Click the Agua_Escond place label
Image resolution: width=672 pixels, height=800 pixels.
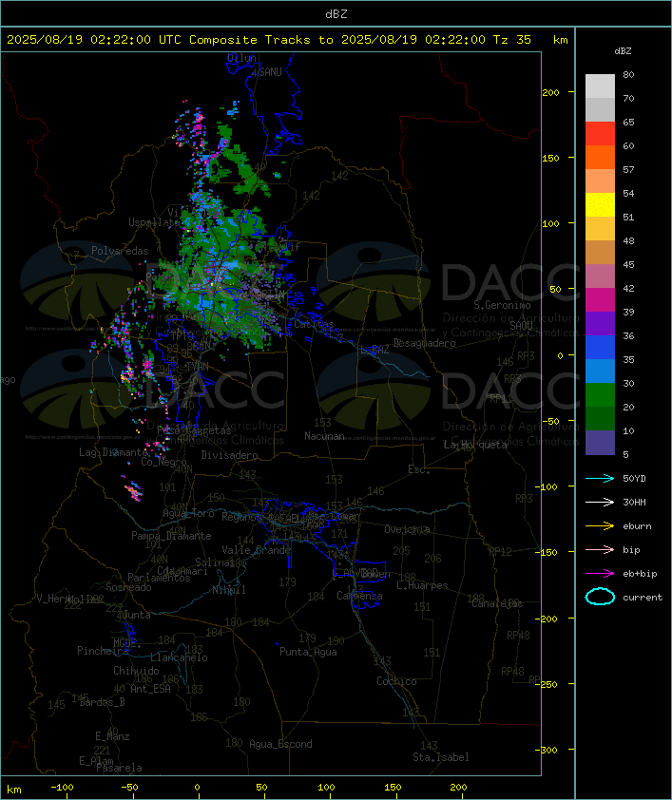280,744
